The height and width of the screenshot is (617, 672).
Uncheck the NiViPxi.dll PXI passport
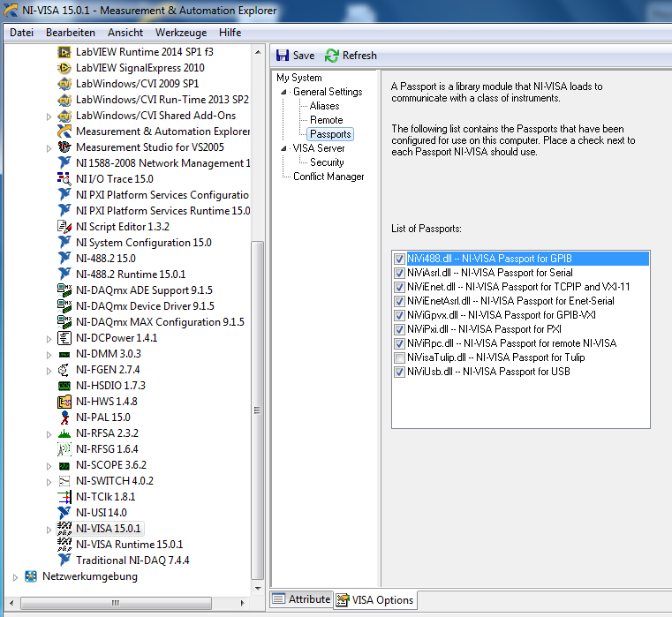click(x=399, y=329)
